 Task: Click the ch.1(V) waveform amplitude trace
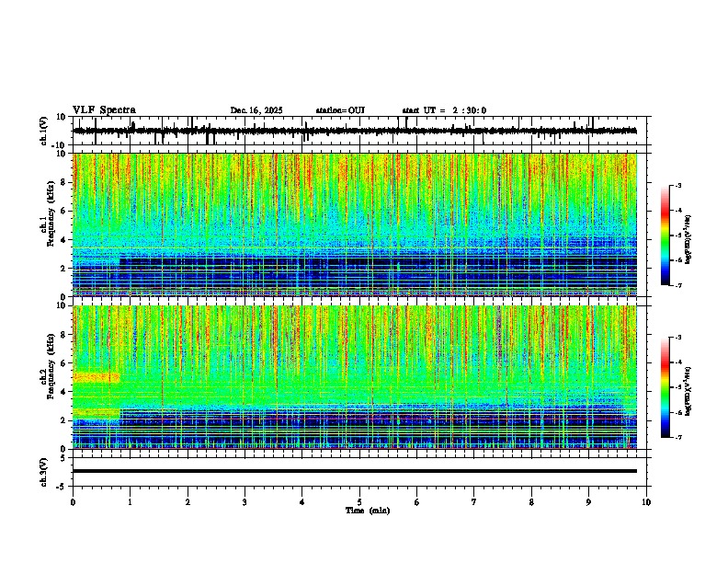[x=355, y=131]
